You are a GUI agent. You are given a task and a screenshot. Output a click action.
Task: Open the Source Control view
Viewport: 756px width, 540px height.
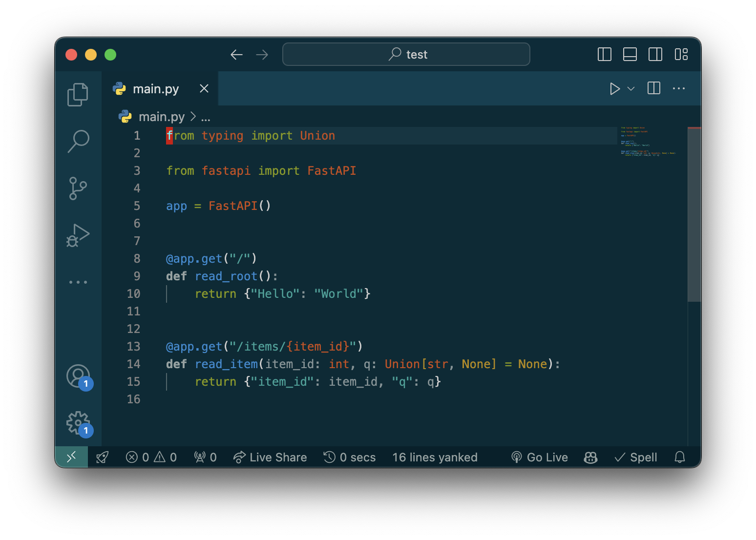click(78, 188)
